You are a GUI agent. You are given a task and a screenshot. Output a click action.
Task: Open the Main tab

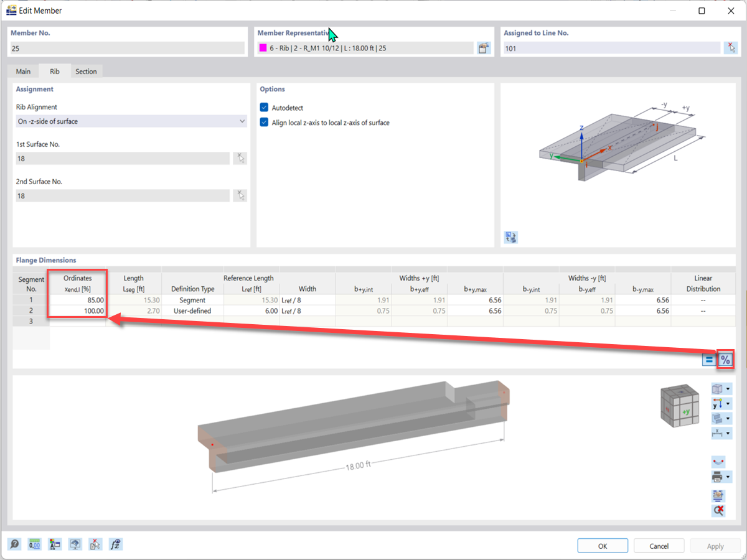(23, 71)
